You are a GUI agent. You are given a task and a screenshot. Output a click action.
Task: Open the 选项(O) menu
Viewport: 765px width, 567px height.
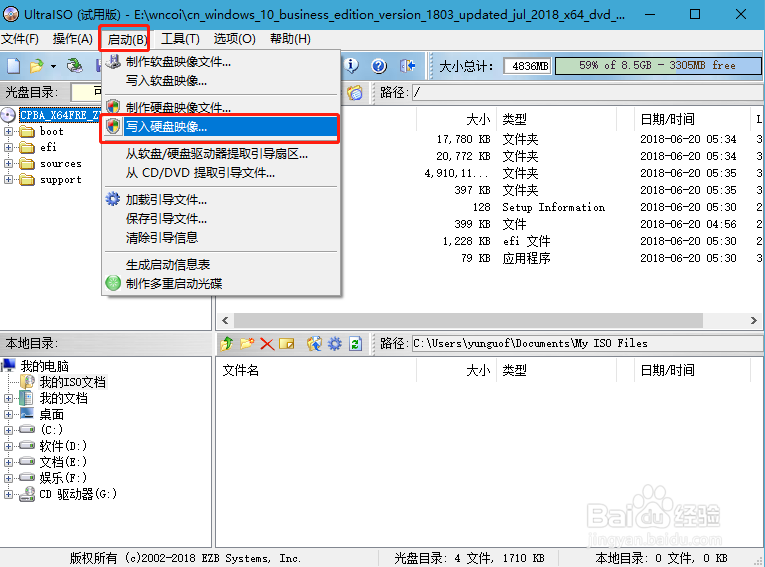pyautogui.click(x=235, y=39)
